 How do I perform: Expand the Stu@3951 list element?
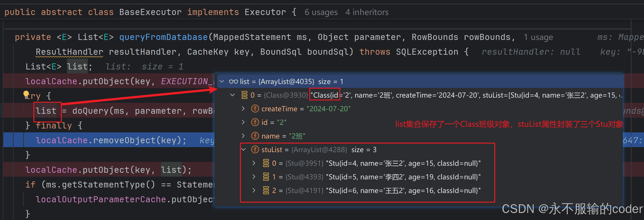254,163
